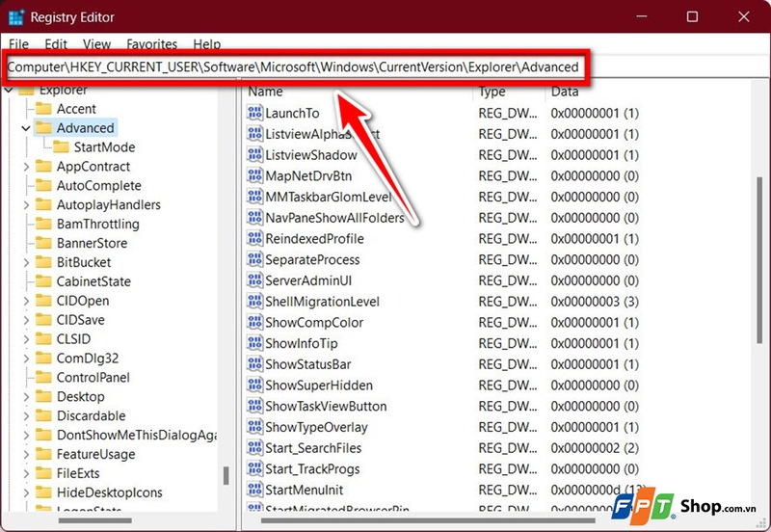Click the registry path address bar
The image size is (771, 532).
tap(295, 66)
